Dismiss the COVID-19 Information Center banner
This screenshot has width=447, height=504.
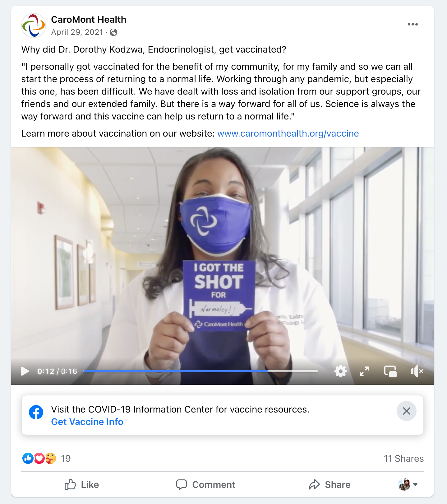pyautogui.click(x=406, y=411)
